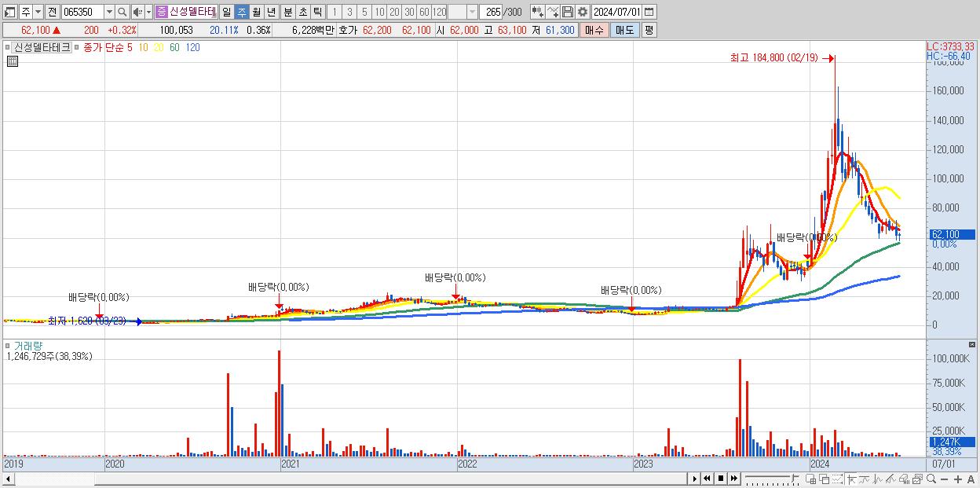The width and height of the screenshot is (980, 488).
Task: Open the calendar date picker icon
Action: tap(649, 12)
